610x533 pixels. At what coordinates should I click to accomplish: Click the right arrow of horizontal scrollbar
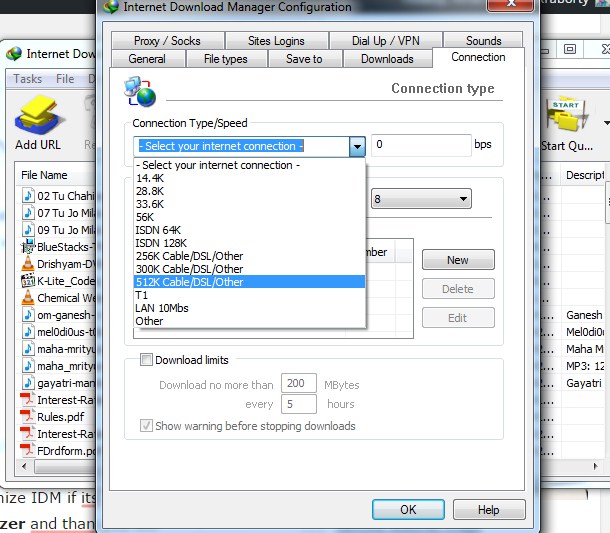pos(595,466)
